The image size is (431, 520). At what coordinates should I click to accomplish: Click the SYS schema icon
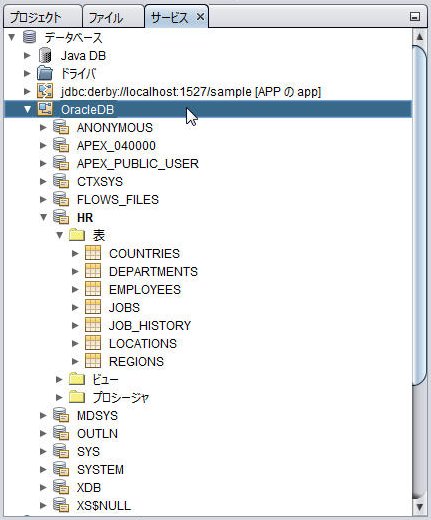pos(61,451)
